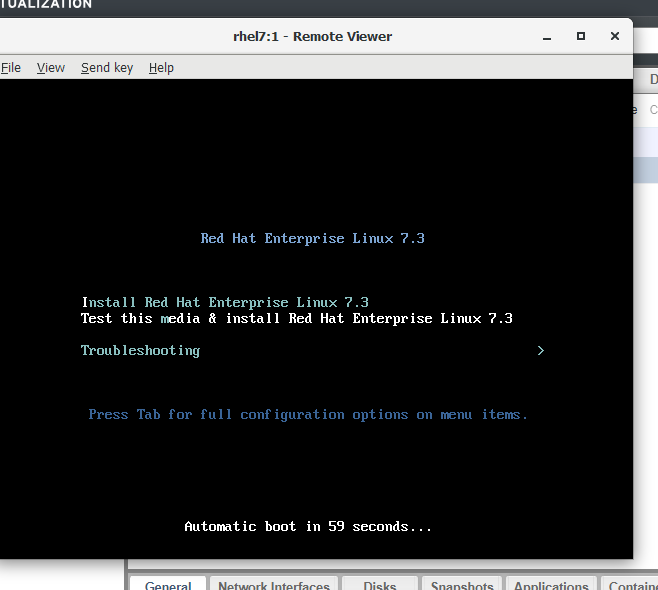658x590 pixels.
Task: Open the Send key menu
Action: (107, 68)
